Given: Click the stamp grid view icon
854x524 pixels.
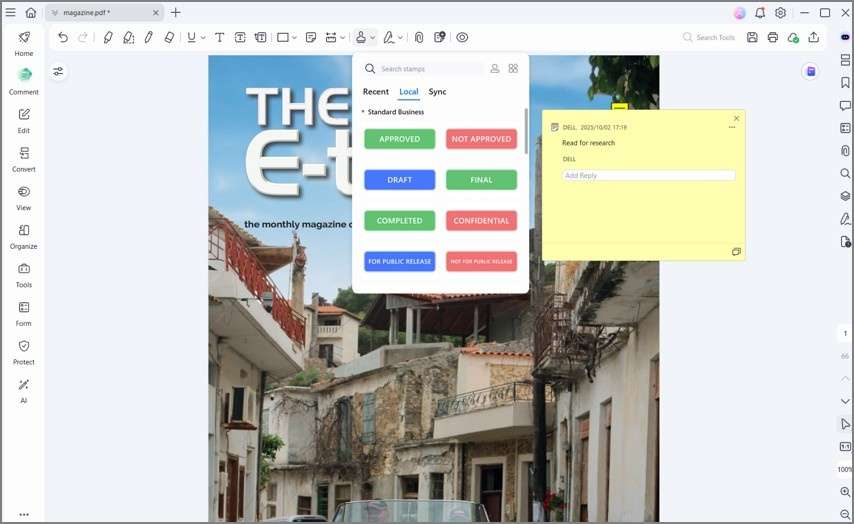Looking at the screenshot, I should pyautogui.click(x=513, y=68).
